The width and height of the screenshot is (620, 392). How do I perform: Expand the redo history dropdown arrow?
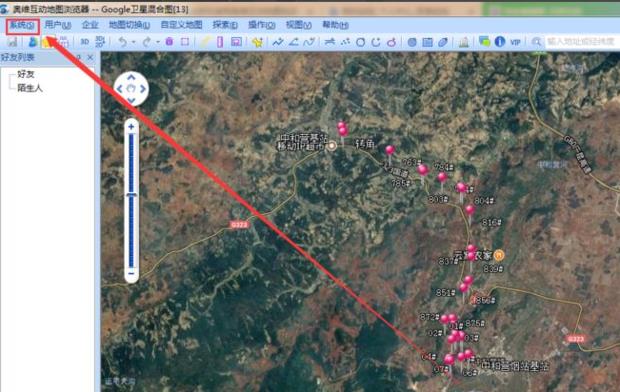coord(158,42)
